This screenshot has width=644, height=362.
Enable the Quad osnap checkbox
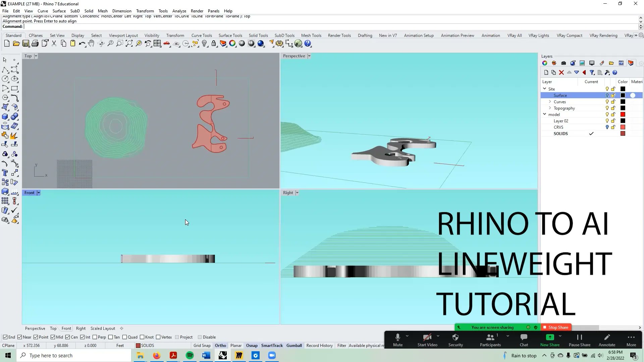(125, 337)
